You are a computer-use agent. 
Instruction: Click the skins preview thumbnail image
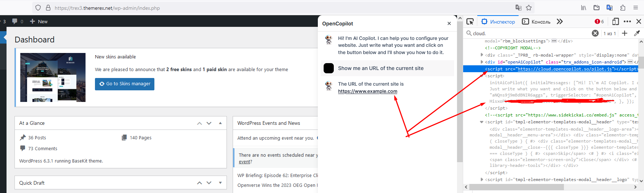click(x=53, y=77)
